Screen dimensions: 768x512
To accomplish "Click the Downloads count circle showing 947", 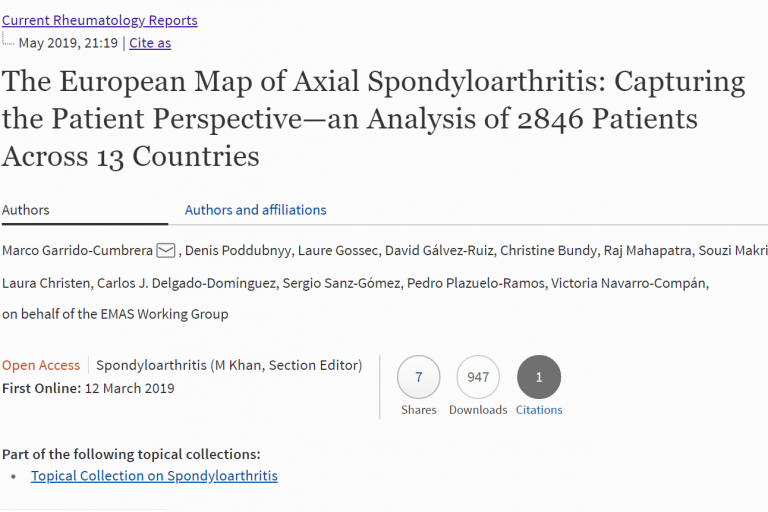I will pos(478,377).
